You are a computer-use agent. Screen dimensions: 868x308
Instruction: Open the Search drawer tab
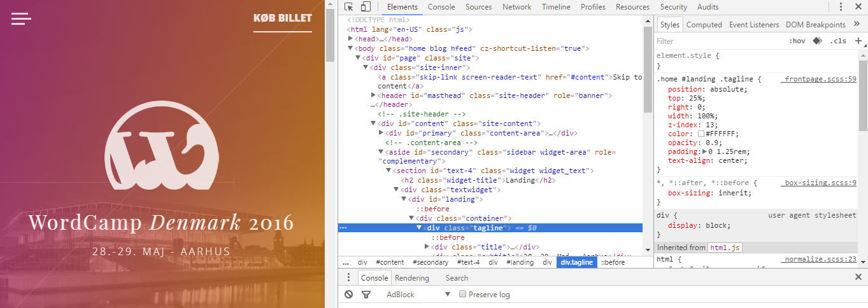(457, 278)
